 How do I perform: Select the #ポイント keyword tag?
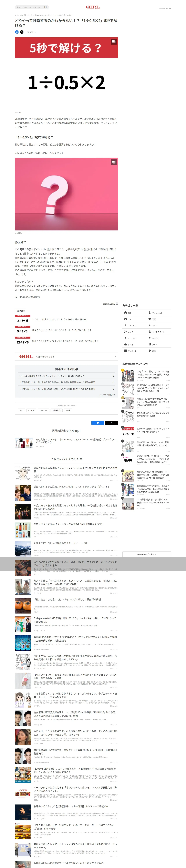[x=44, y=410]
